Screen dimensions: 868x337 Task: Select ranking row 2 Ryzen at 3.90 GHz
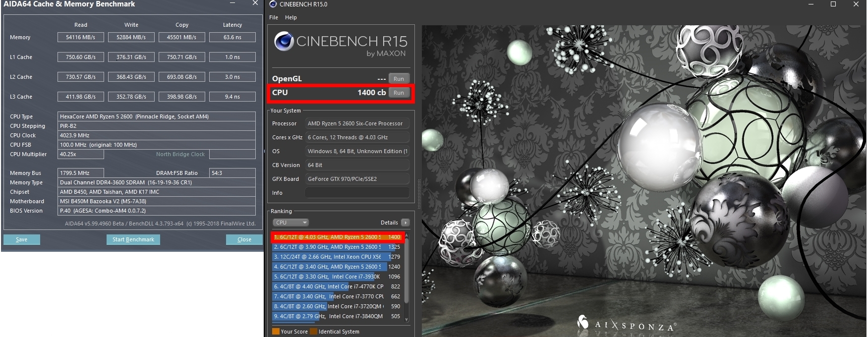337,247
